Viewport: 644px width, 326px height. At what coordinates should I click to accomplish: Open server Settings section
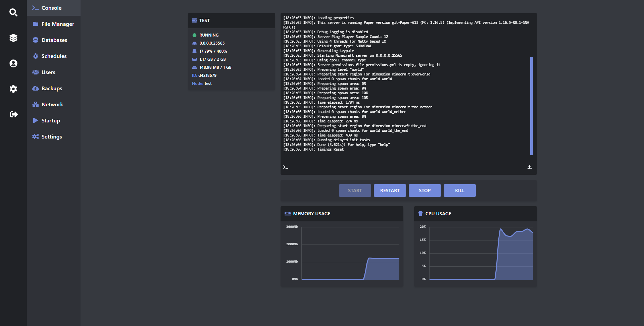tap(54, 137)
